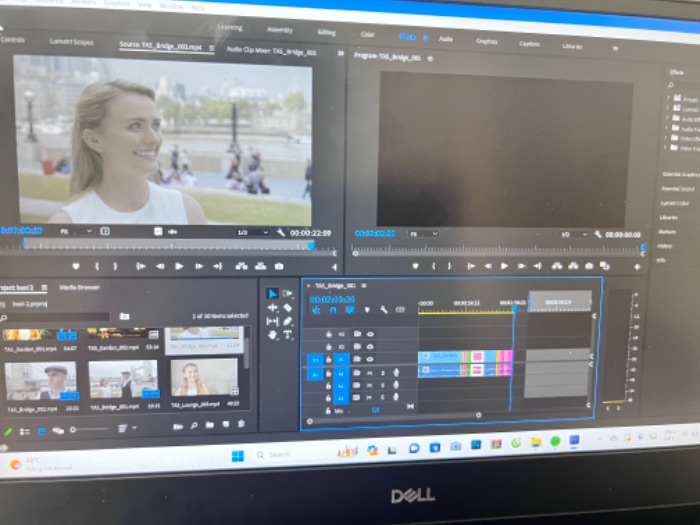Go to In point in Source monitor
The width and height of the screenshot is (700, 525).
(x=141, y=266)
